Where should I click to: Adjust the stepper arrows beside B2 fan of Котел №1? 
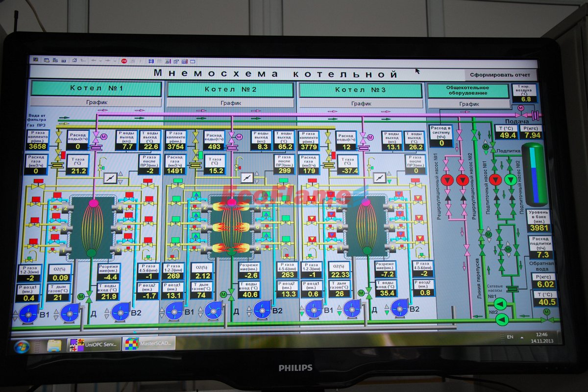[x=106, y=312]
